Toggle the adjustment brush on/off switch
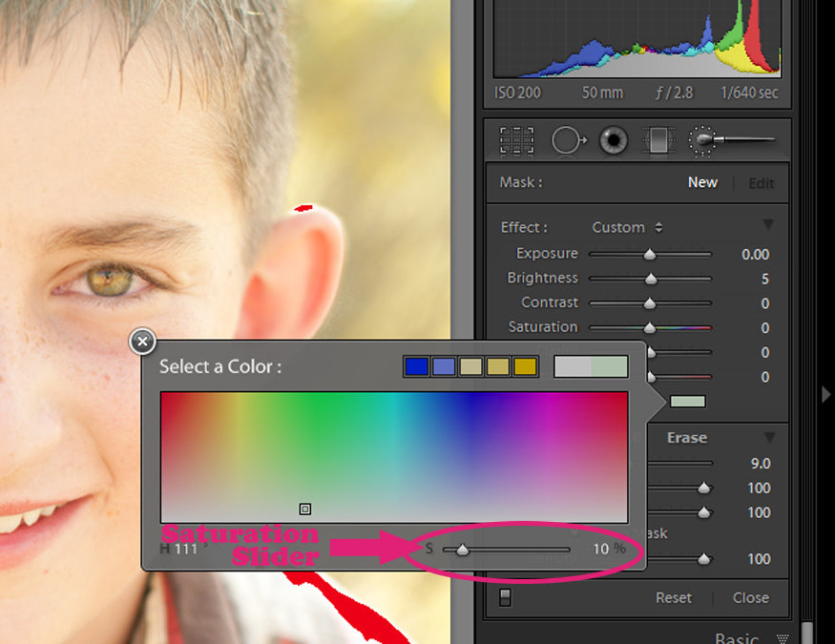The height and width of the screenshot is (644, 835). pos(505,598)
